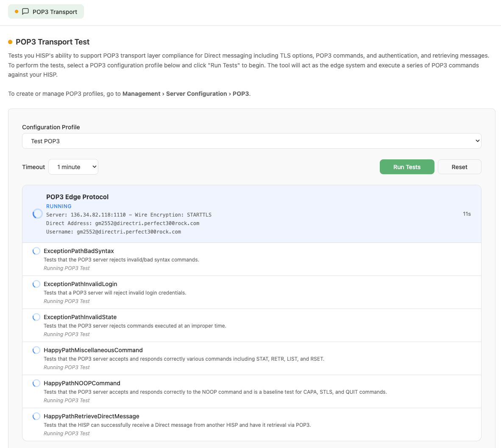
Task: Click the ExceptionPathInvalidLogin spinner icon
Action: click(x=36, y=284)
